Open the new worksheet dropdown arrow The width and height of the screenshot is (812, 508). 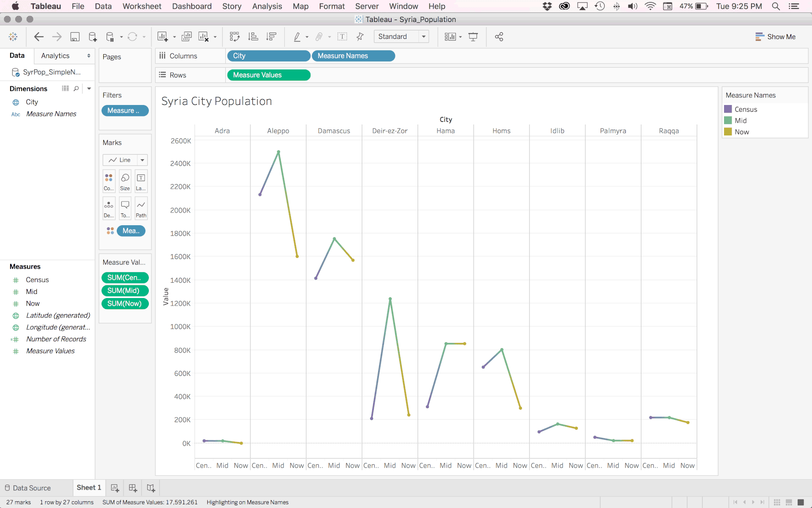pyautogui.click(x=174, y=37)
